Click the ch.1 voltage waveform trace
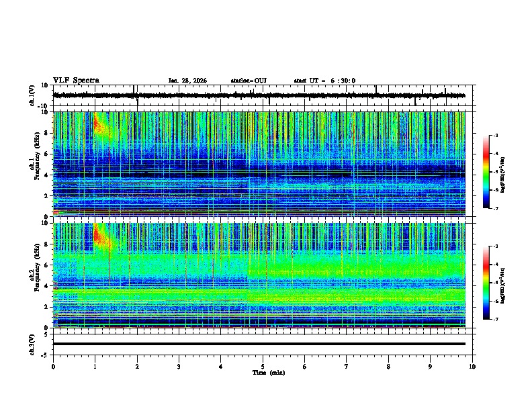 coord(259,95)
